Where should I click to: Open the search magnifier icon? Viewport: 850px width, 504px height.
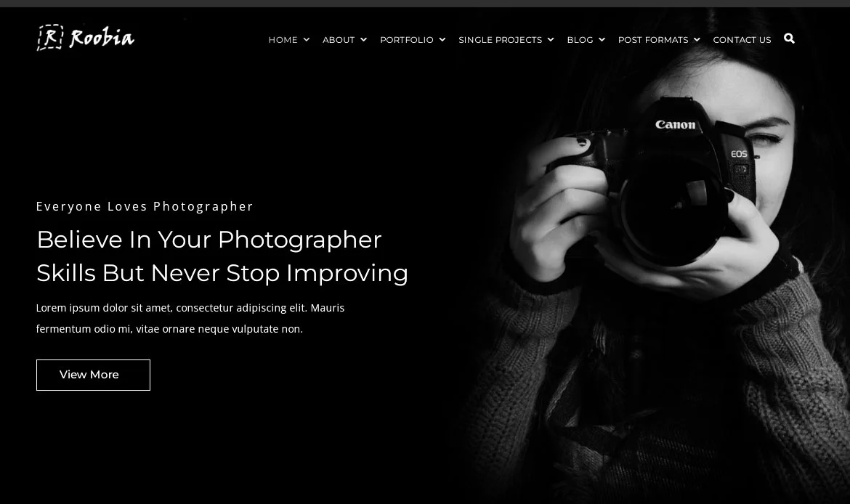coord(789,38)
